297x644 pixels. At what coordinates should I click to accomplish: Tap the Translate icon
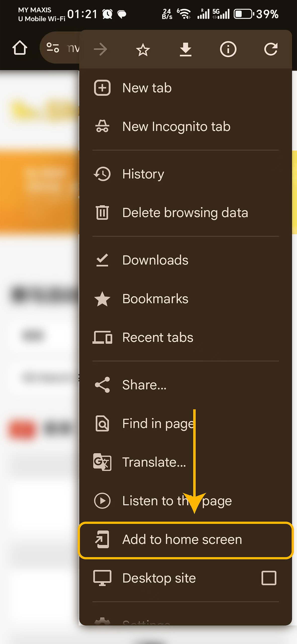point(102,462)
